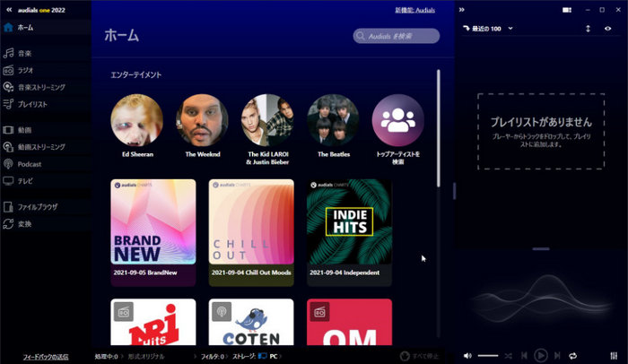Click the red OM radio card
This screenshot has width=628, height=364.
click(x=349, y=322)
